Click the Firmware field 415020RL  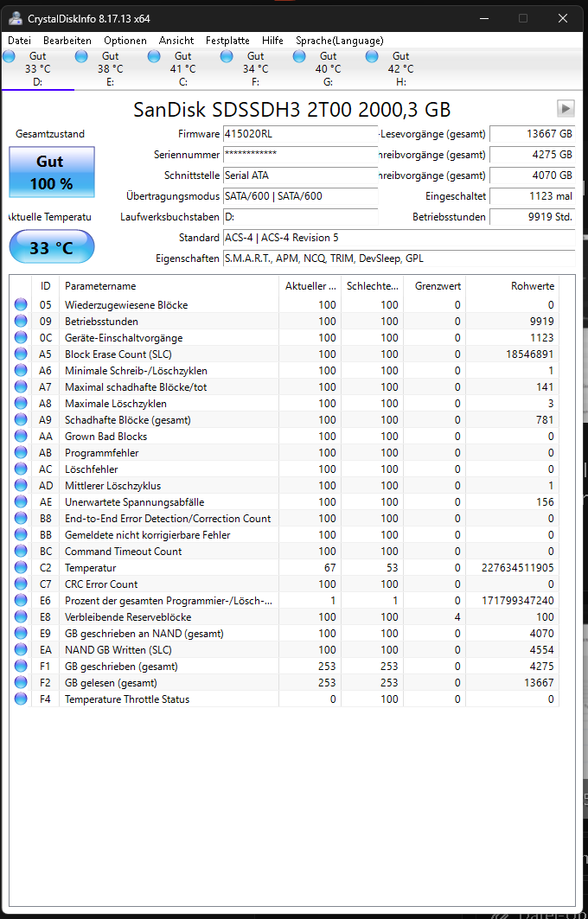tap(300, 134)
